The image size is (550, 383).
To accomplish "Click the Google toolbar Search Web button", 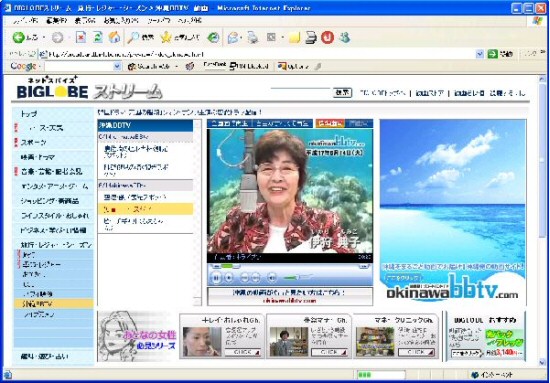I will pyautogui.click(x=150, y=66).
